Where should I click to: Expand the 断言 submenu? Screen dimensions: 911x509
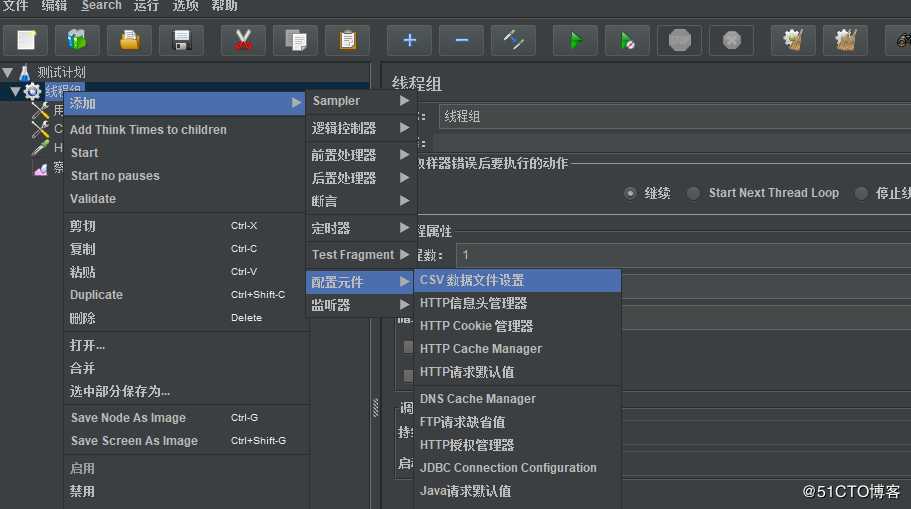pos(361,201)
